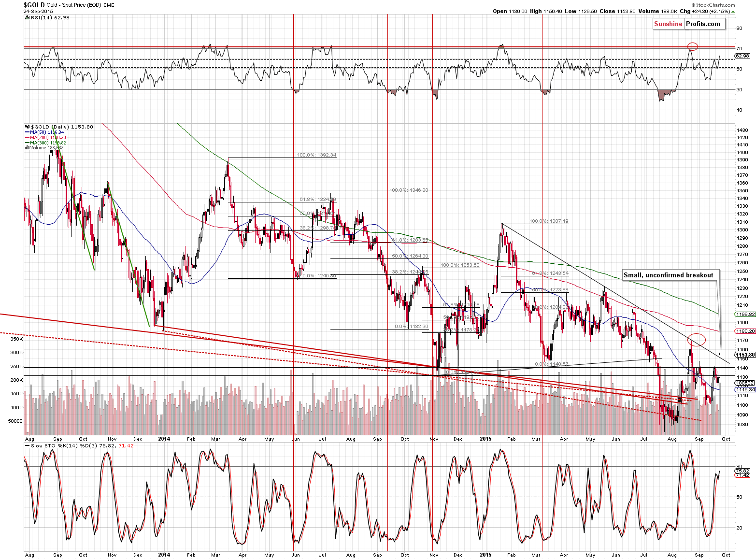Click the bold 1153.80 price axis tag
Image resolution: width=756 pixels, height=559 pixels.
pos(744,355)
